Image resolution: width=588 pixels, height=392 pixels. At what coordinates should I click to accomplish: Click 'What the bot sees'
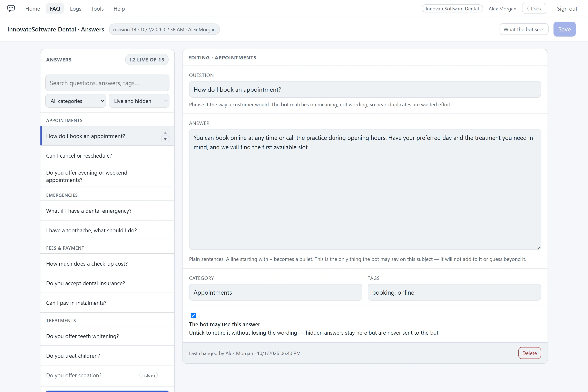point(524,29)
